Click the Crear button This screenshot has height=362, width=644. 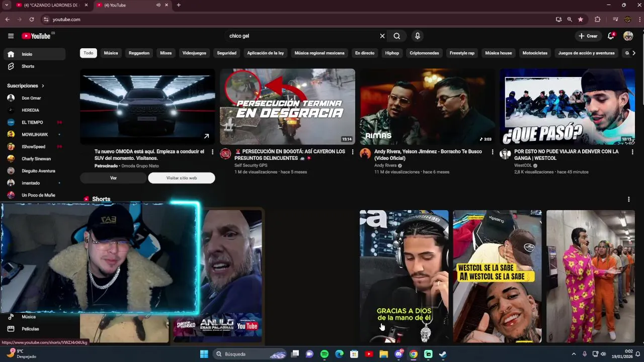tap(588, 36)
